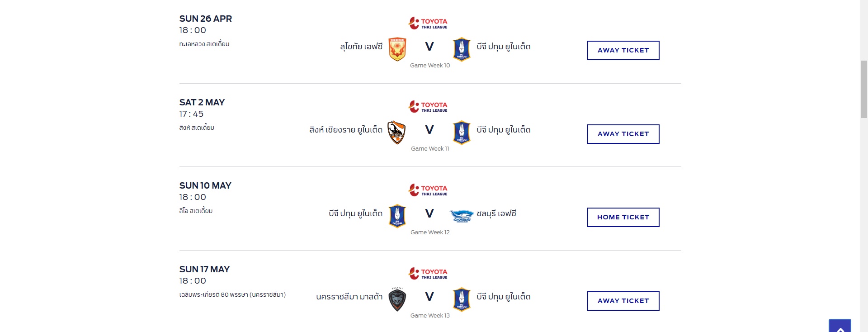Buy away ticket for Sat 2 May match
The height and width of the screenshot is (332, 868).
click(x=623, y=134)
